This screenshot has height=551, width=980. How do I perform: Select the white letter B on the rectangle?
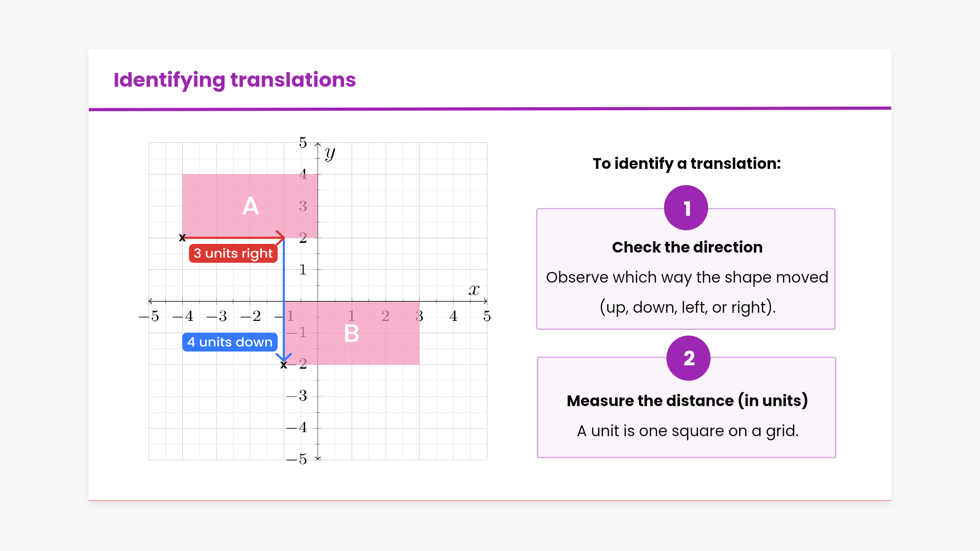pyautogui.click(x=351, y=334)
